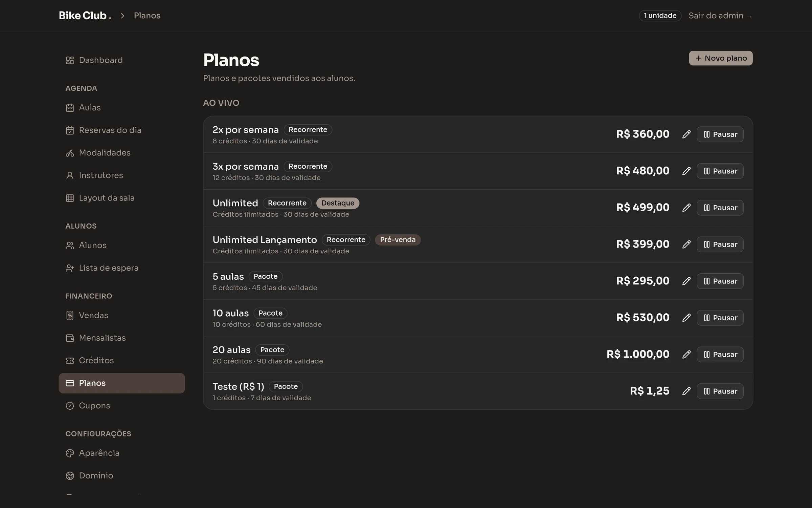Screen dimensions: 812x508
Task: Pause the R$ 499,00 Unlimited plan
Action: [x=720, y=208]
